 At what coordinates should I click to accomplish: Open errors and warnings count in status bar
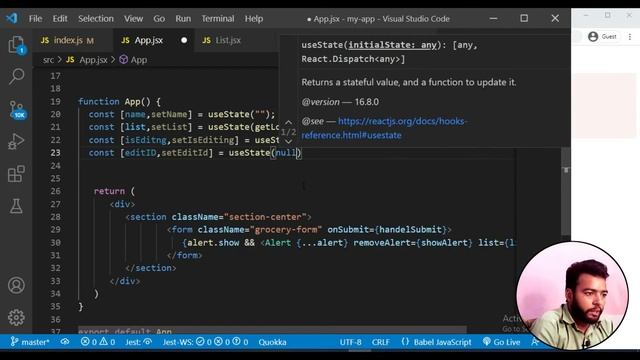pyautogui.click(x=98, y=342)
